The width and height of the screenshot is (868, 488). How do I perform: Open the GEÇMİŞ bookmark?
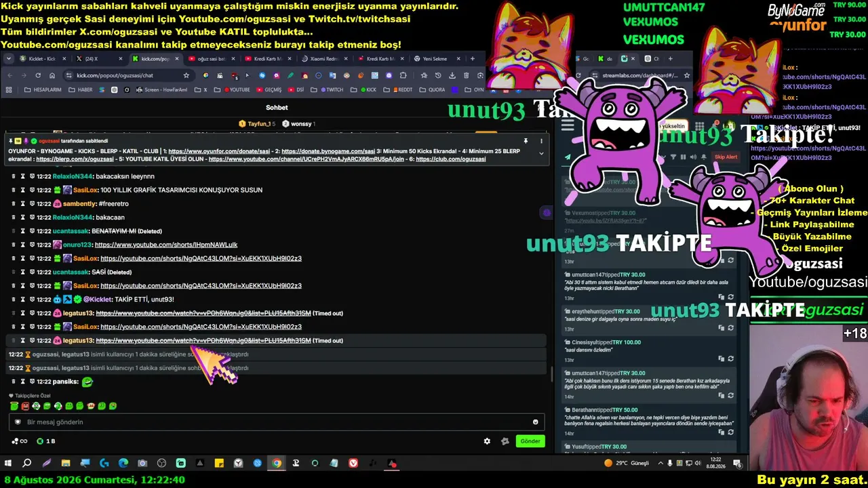[269, 89]
